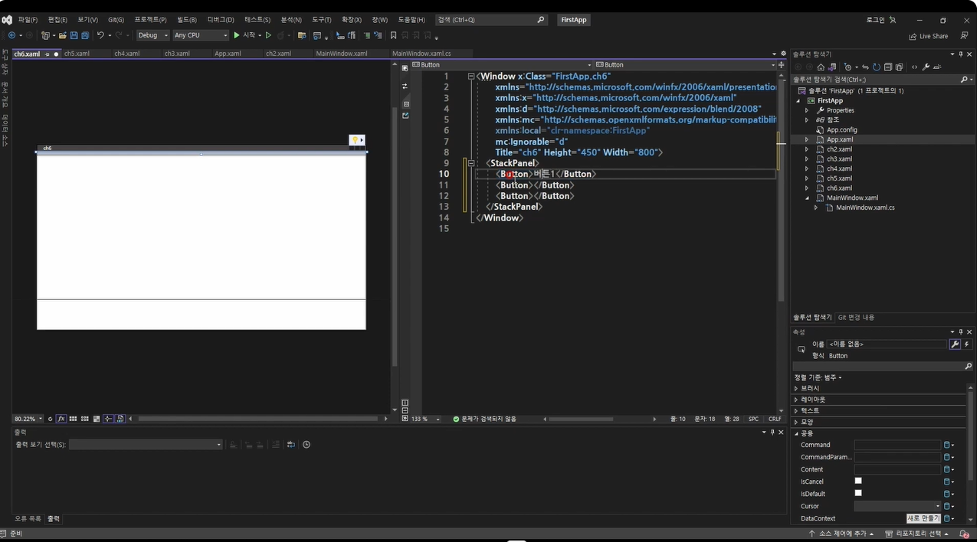Viewport: 980px width, 542px height.
Task: Click the Refresh icon in Solution Explorer
Action: [x=877, y=67]
